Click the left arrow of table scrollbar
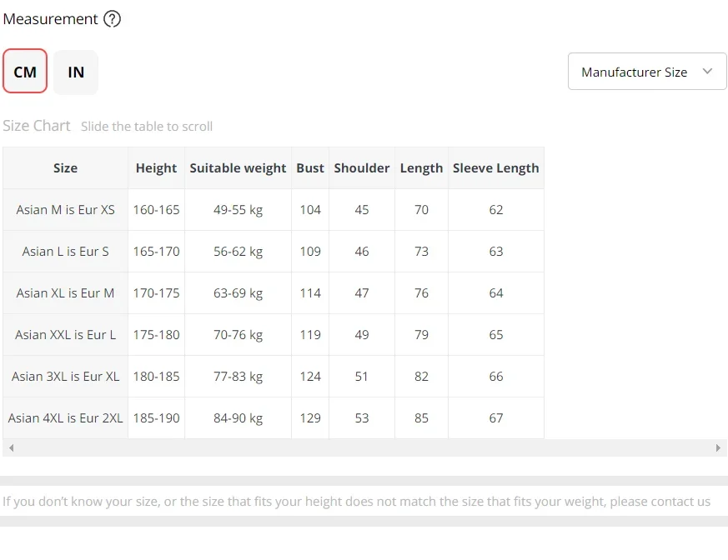The width and height of the screenshot is (728, 560). [11, 447]
